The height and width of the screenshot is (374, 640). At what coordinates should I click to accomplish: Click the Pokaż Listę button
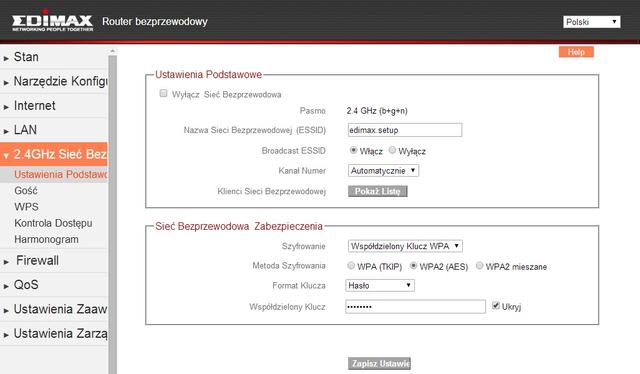[378, 191]
